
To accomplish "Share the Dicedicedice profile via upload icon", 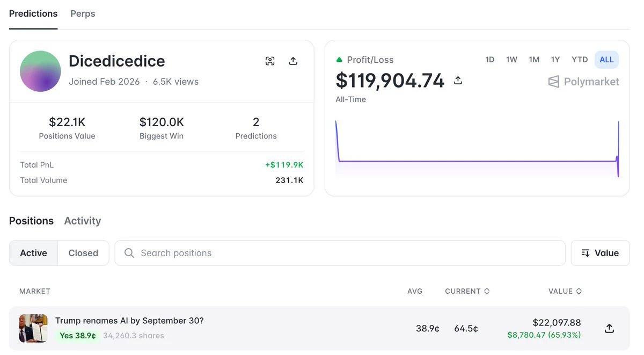I will [293, 61].
